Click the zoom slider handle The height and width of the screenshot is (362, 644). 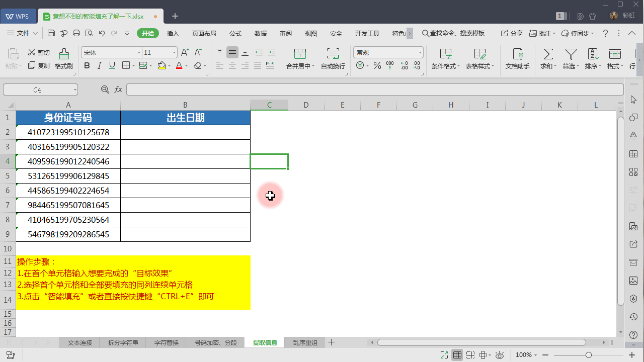click(588, 355)
